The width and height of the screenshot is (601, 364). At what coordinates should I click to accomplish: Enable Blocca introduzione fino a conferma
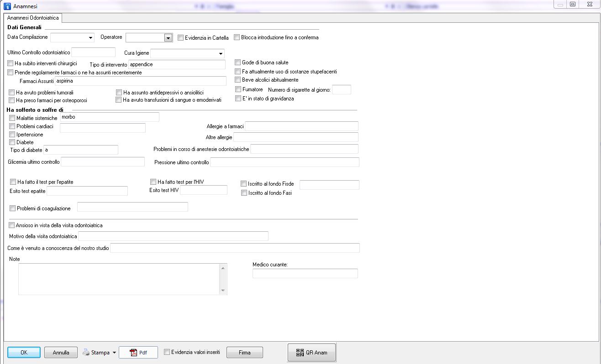tap(237, 37)
